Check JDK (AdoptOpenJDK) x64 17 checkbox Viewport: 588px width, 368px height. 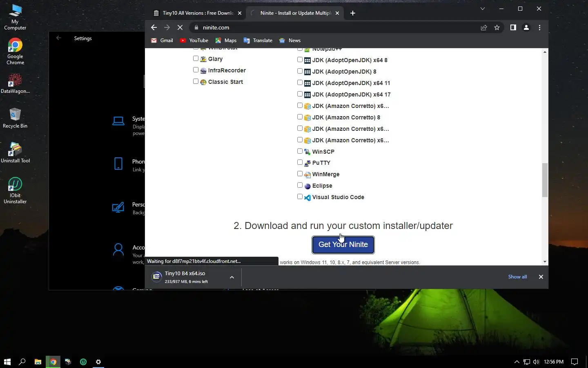(x=300, y=94)
